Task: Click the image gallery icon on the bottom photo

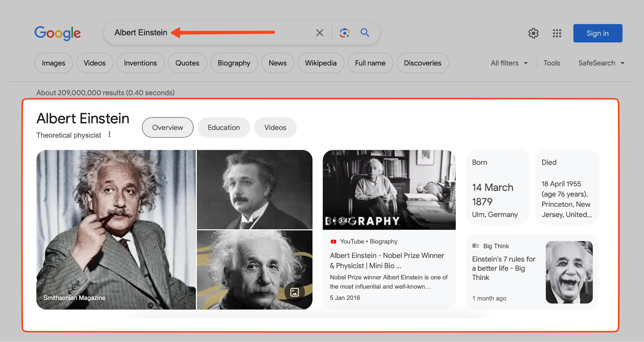Action: (x=295, y=292)
